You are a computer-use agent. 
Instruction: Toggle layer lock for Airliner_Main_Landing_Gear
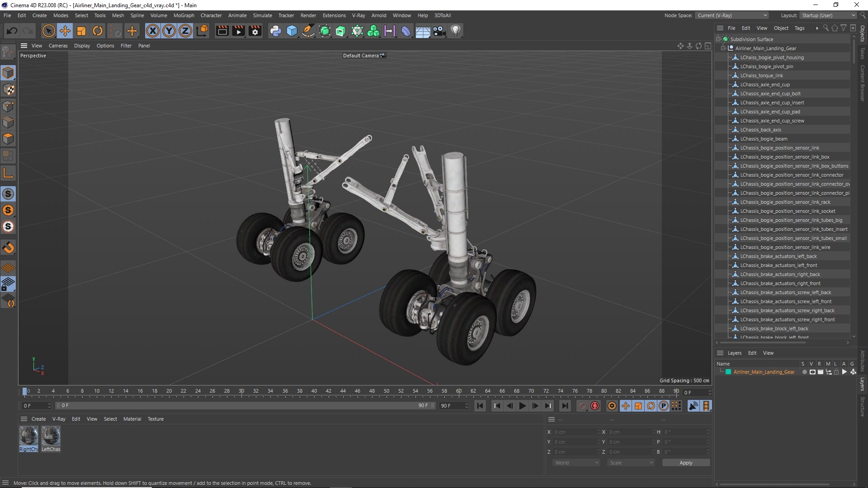point(836,372)
